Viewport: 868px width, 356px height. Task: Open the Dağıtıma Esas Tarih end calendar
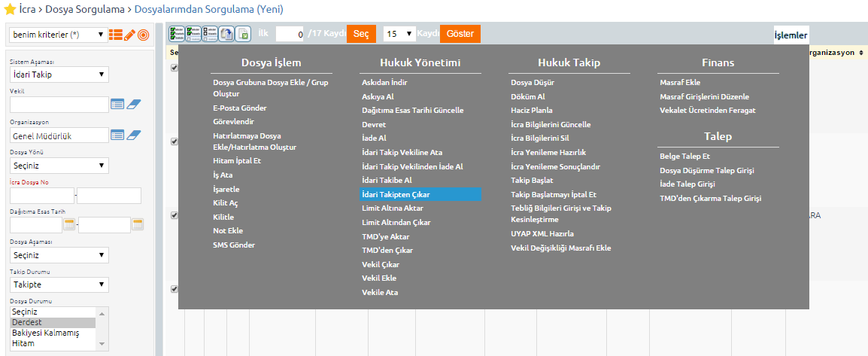pyautogui.click(x=138, y=224)
